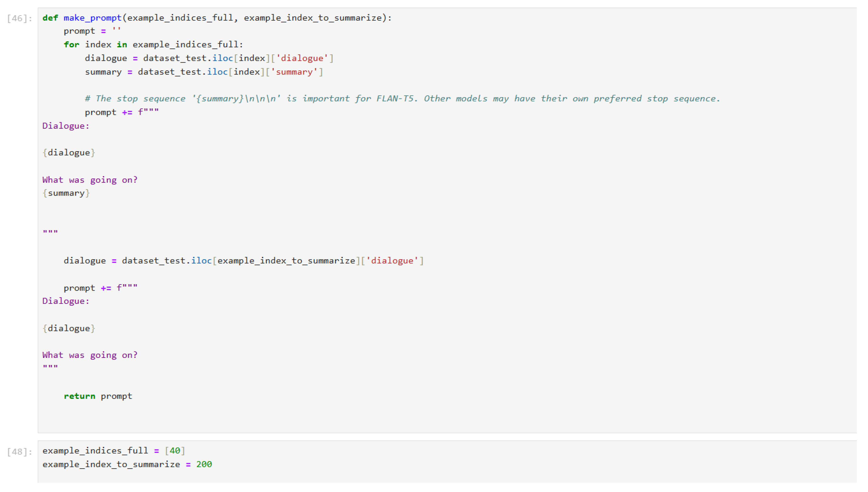
Task: Click the first 'What was going on?' line
Action: (x=90, y=180)
